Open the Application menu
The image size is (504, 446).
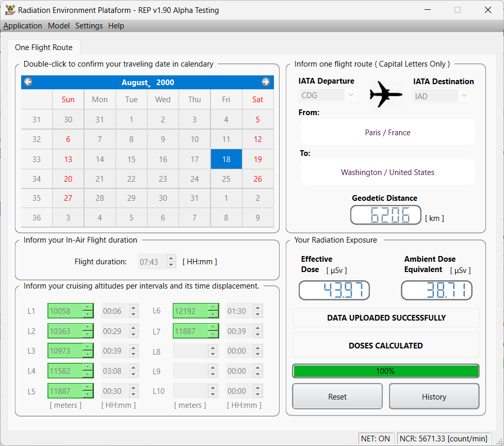click(23, 26)
